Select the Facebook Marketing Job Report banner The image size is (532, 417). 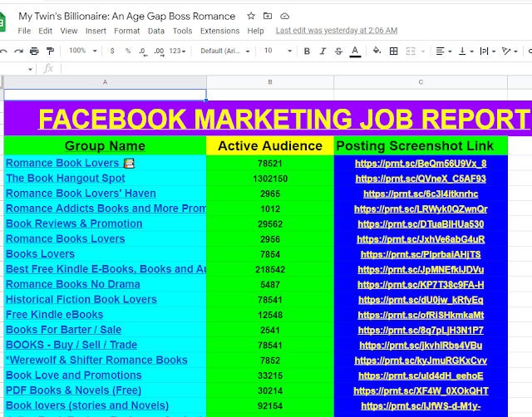pos(268,119)
